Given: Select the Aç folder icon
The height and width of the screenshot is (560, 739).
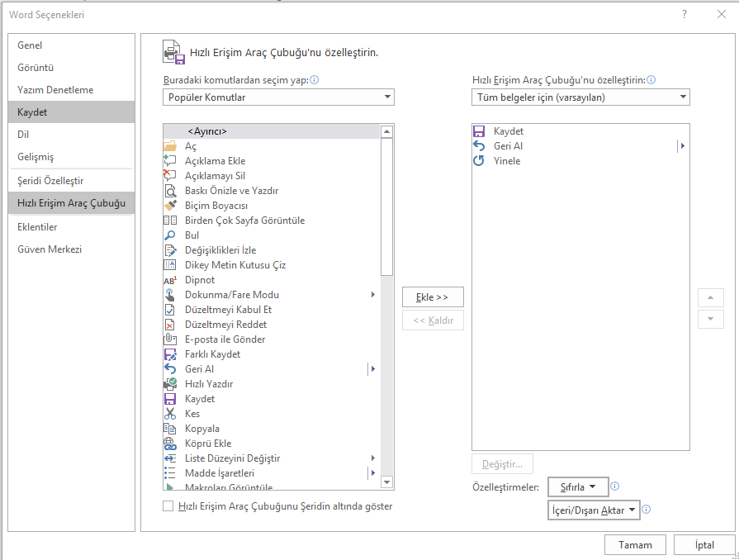Looking at the screenshot, I should point(170,146).
